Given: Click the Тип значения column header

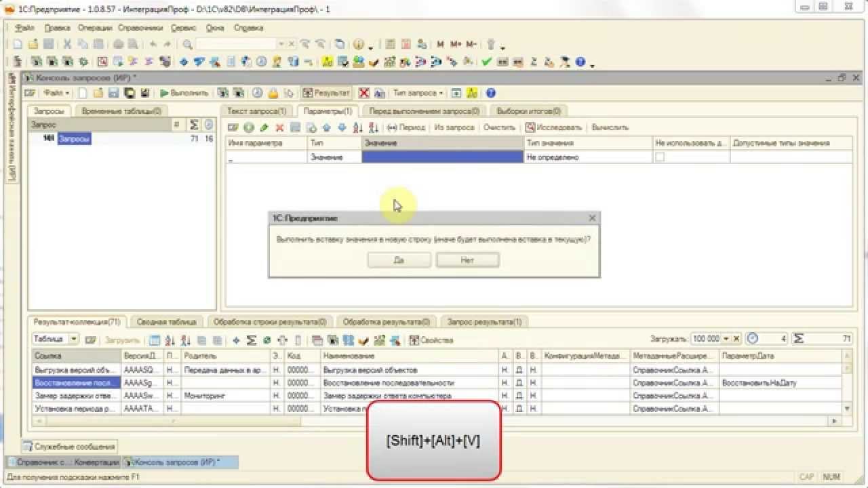Looking at the screenshot, I should 589,143.
